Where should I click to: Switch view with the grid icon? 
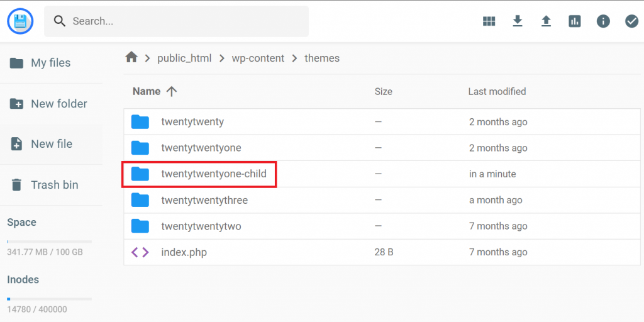(489, 21)
